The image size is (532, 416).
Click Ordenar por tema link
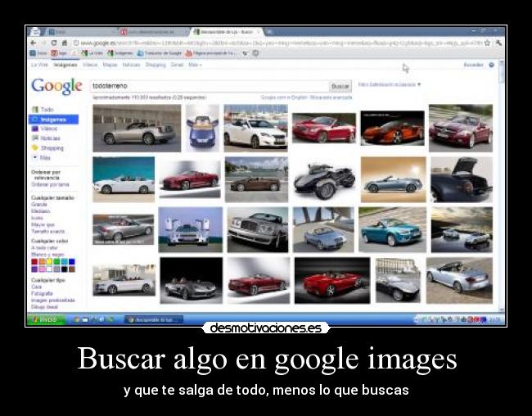[50, 184]
